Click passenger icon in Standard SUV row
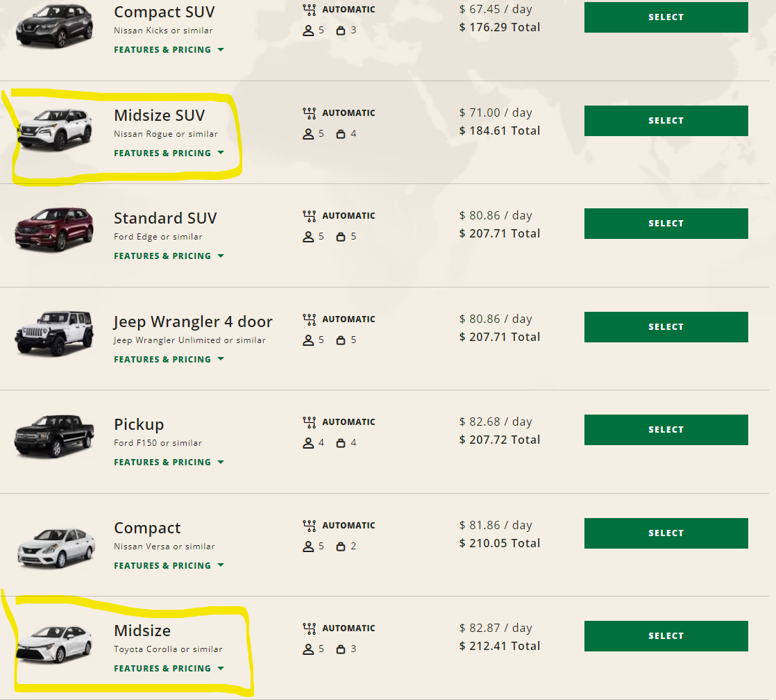The width and height of the screenshot is (776, 700). click(309, 237)
